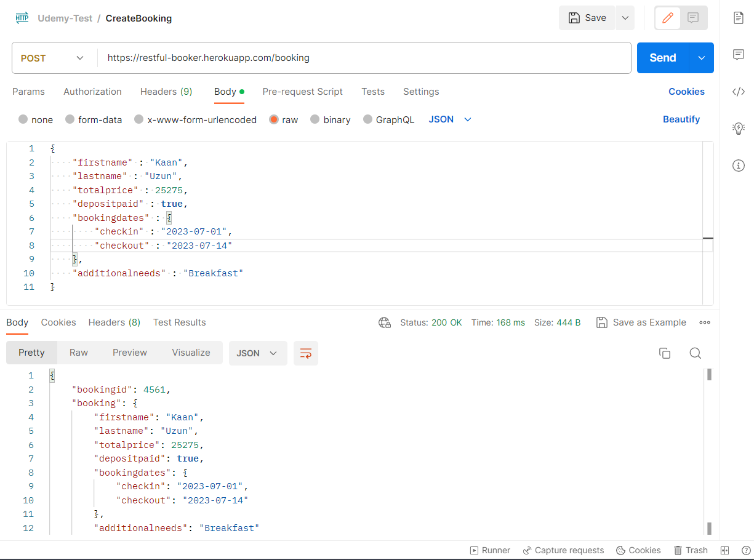Viewport: 754px width, 560px height.
Task: Switch response view to Visualize
Action: click(191, 353)
